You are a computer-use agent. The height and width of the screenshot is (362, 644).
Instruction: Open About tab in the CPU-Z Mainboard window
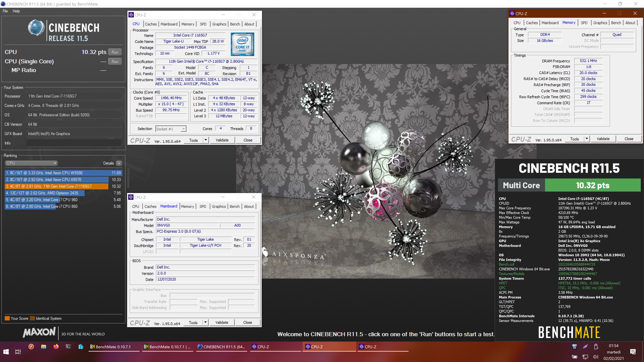click(x=249, y=206)
